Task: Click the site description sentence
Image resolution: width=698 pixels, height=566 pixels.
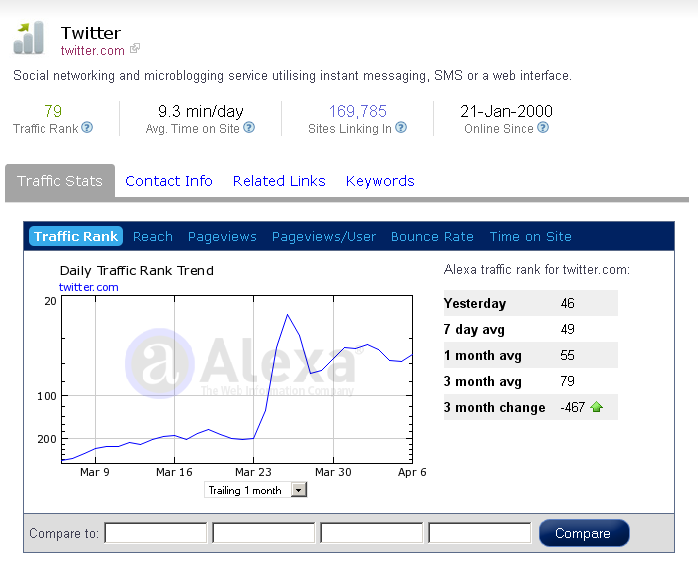Action: pos(292,76)
